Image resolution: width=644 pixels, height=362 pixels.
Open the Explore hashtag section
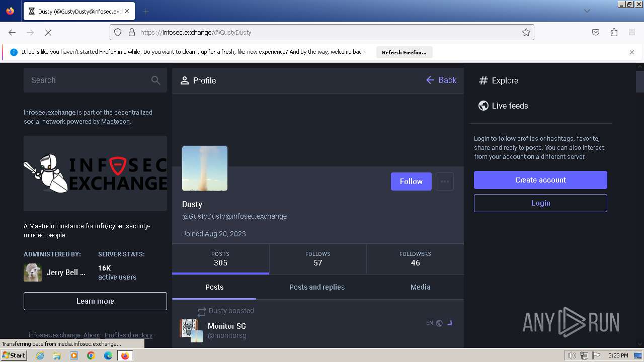(499, 80)
